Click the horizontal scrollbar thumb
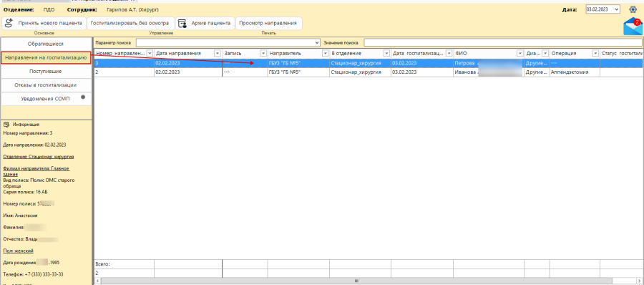 pyautogui.click(x=356, y=281)
